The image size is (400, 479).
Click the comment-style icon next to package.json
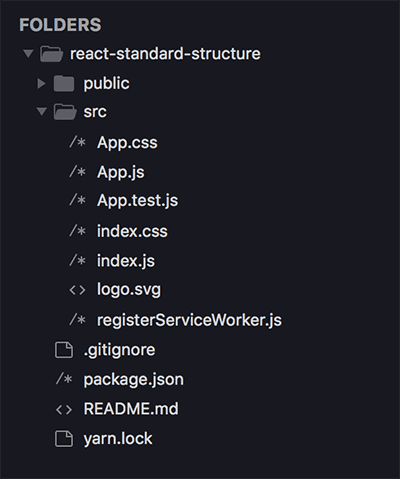point(64,379)
